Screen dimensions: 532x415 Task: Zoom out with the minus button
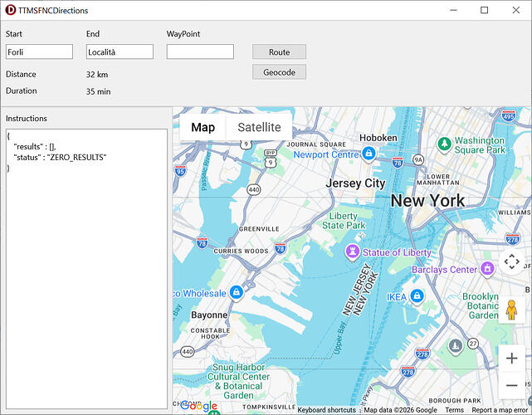[511, 385]
